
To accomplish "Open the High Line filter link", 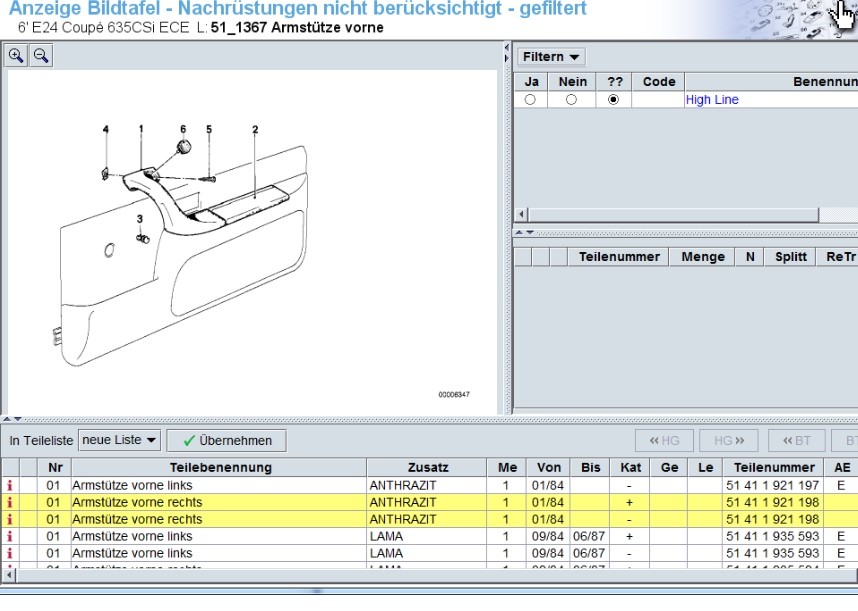I will coord(712,100).
